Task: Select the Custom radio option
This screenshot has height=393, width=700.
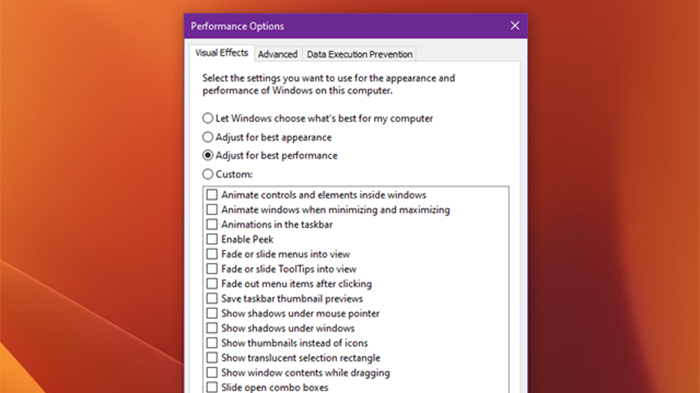Action: [x=208, y=174]
